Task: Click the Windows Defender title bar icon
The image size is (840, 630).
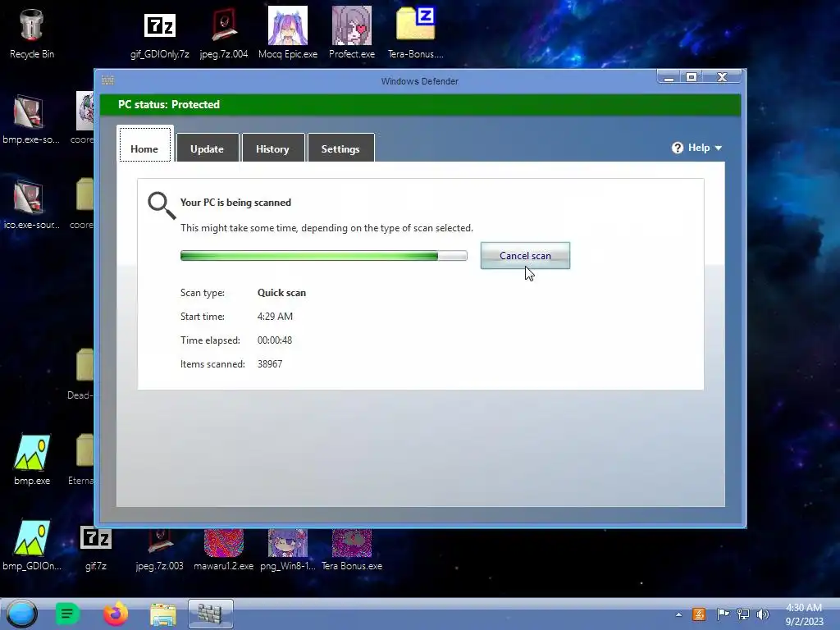Action: tap(107, 80)
